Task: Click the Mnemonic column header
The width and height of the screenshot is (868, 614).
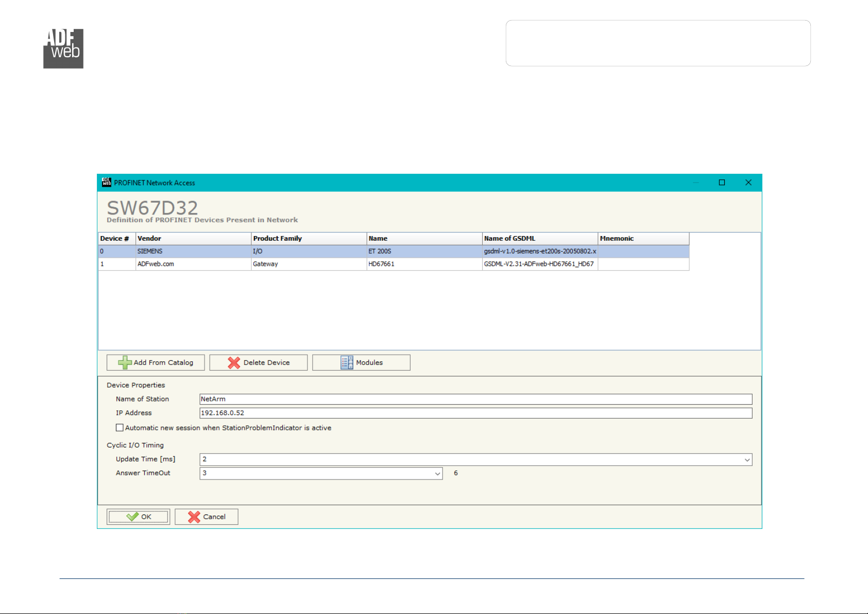Action: tap(643, 239)
